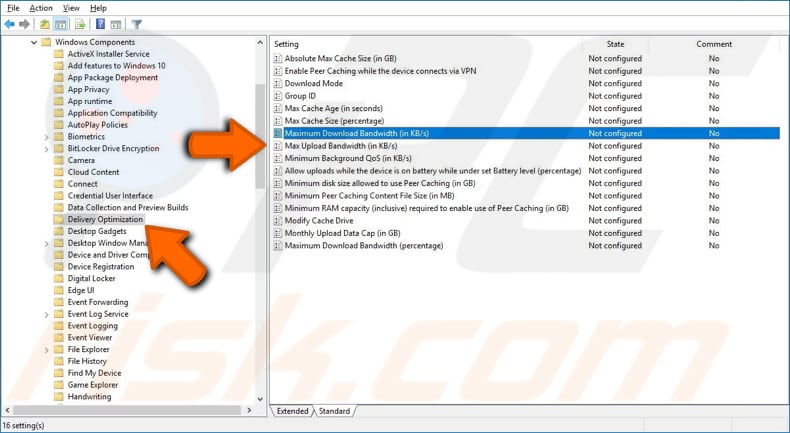Image resolution: width=790 pixels, height=433 pixels.
Task: Click the Forward arrow in the toolbar
Action: (x=24, y=24)
